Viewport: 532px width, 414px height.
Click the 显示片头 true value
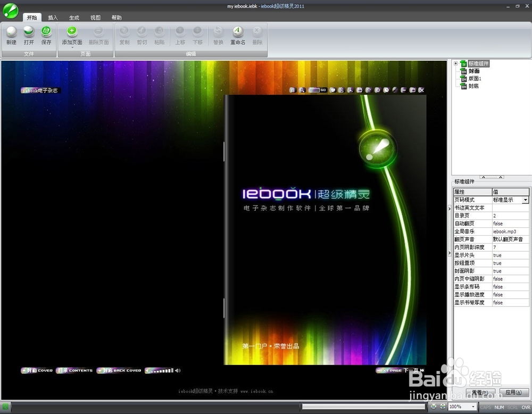[x=510, y=255]
